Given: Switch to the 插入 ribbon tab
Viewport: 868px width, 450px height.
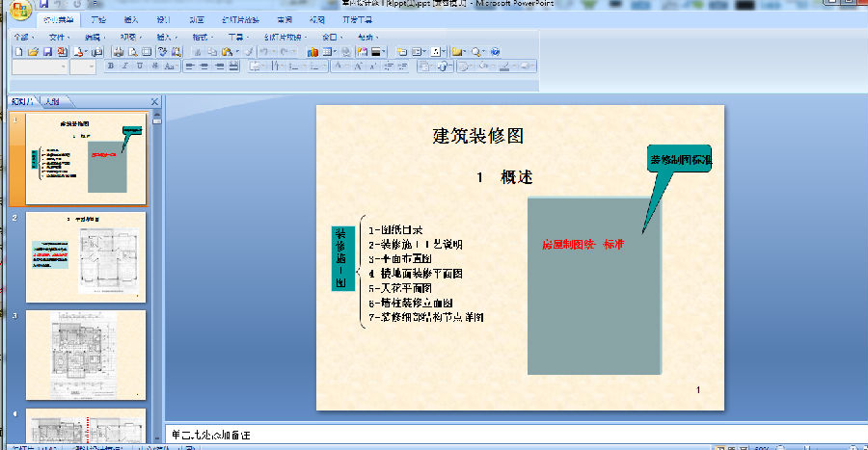Looking at the screenshot, I should [x=131, y=20].
